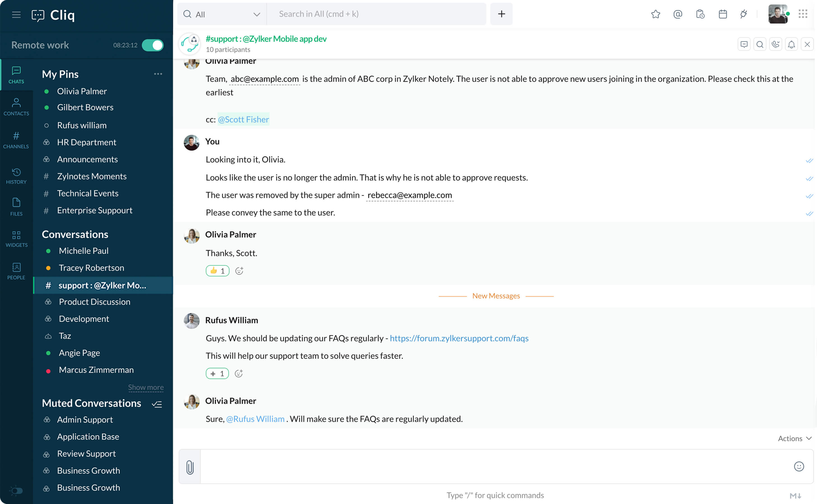Viewport: 817px width, 504px height.
Task: Open channel threads message icon in header
Action: pos(744,44)
